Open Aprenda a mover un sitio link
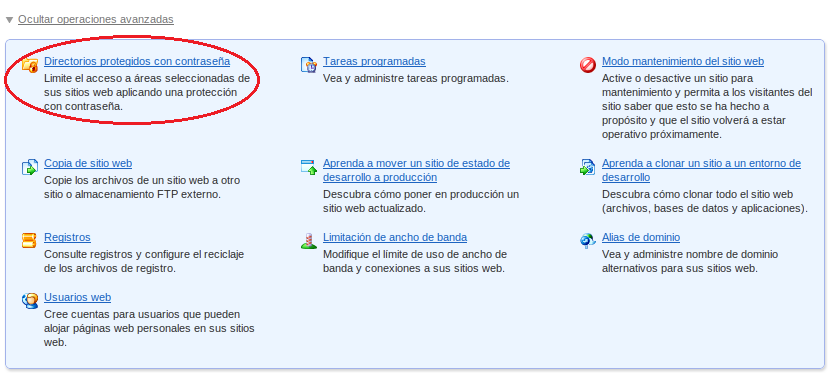The image size is (840, 382). [x=416, y=170]
